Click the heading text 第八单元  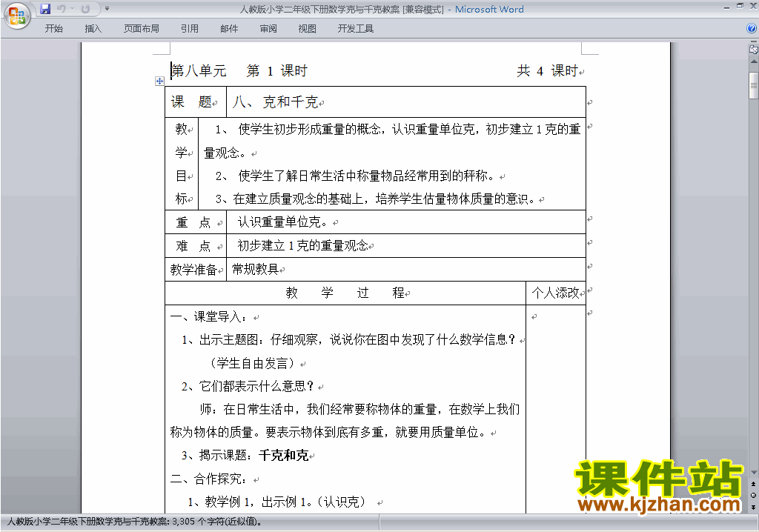(199, 70)
